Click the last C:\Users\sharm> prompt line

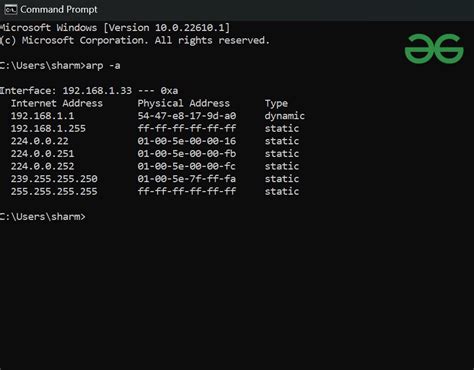(x=43, y=217)
